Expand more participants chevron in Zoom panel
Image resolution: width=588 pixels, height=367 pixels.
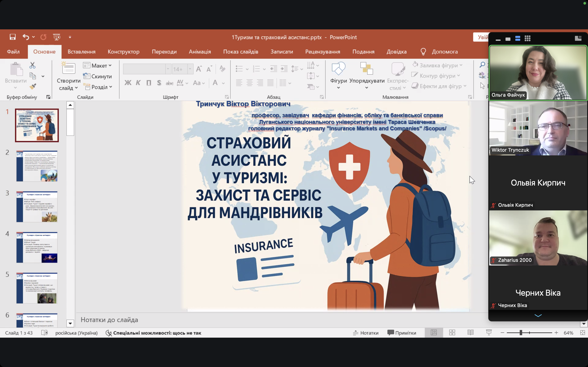538,316
